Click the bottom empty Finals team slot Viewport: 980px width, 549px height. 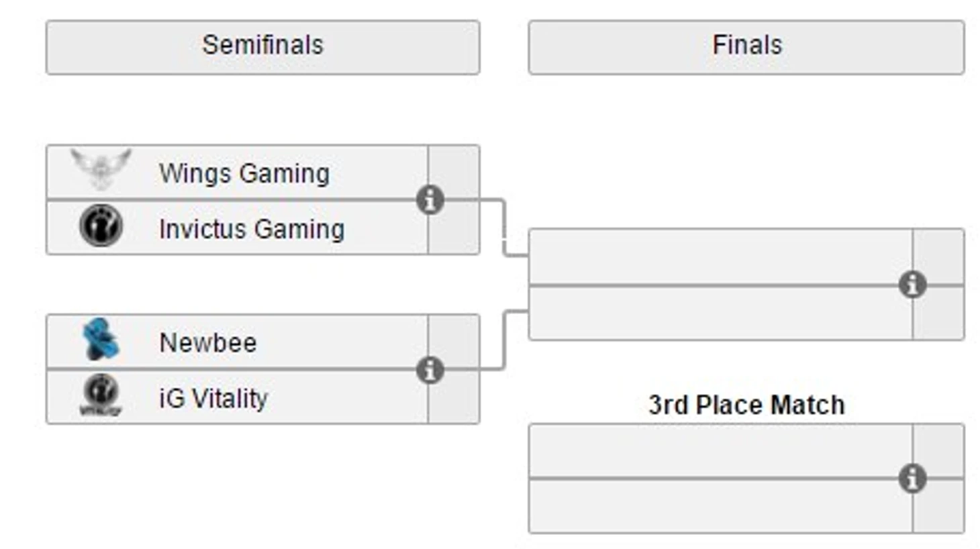720,313
